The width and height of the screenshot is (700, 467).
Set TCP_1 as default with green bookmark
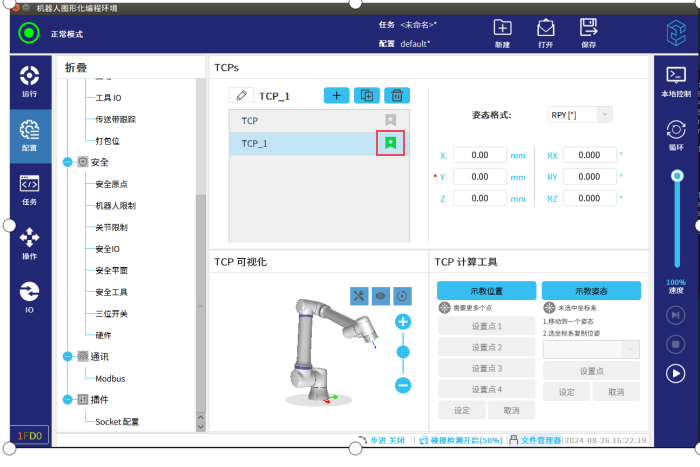point(391,143)
